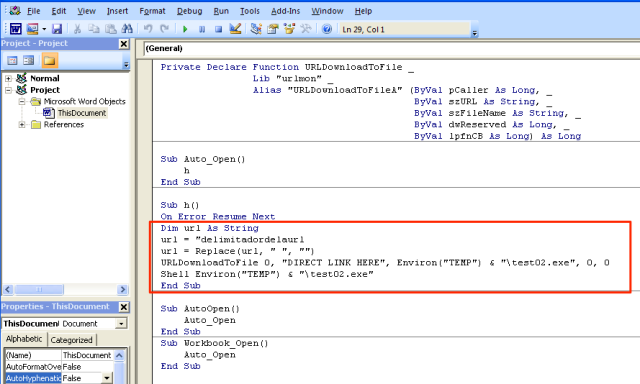Open the Object Browser icon
This screenshot has height=384, width=640.
pyautogui.click(x=289, y=29)
